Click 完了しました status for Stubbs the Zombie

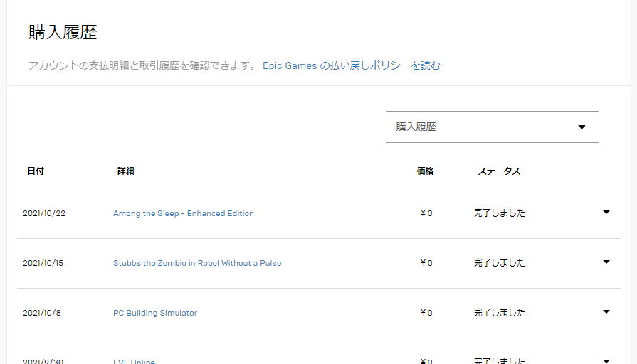(500, 263)
